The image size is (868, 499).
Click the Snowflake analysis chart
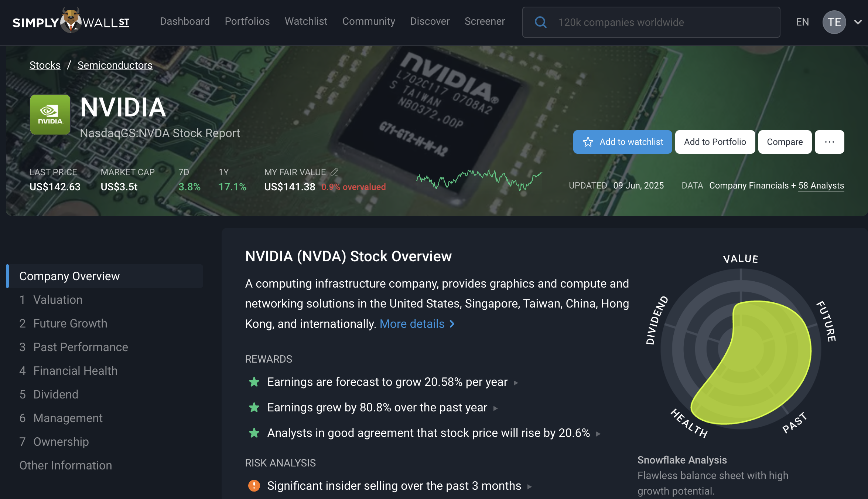(x=741, y=349)
